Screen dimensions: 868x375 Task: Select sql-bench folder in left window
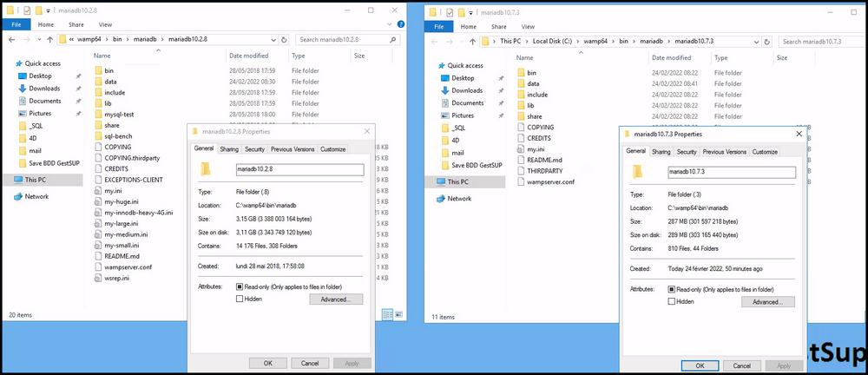coord(118,136)
